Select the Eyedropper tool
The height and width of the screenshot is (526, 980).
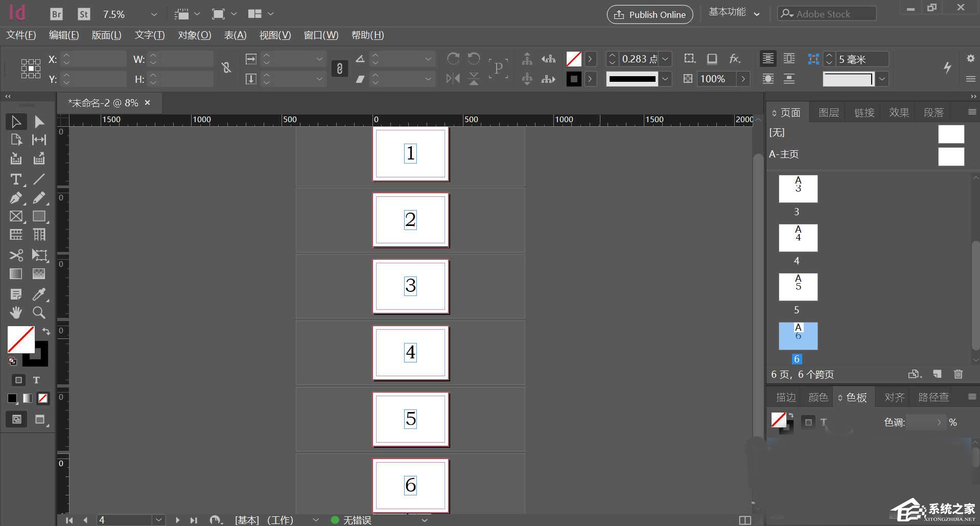pos(40,294)
